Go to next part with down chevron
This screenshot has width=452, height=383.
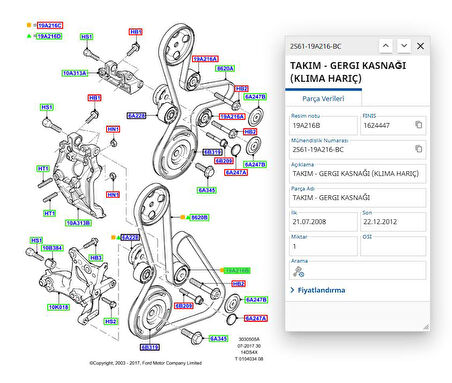404,46
